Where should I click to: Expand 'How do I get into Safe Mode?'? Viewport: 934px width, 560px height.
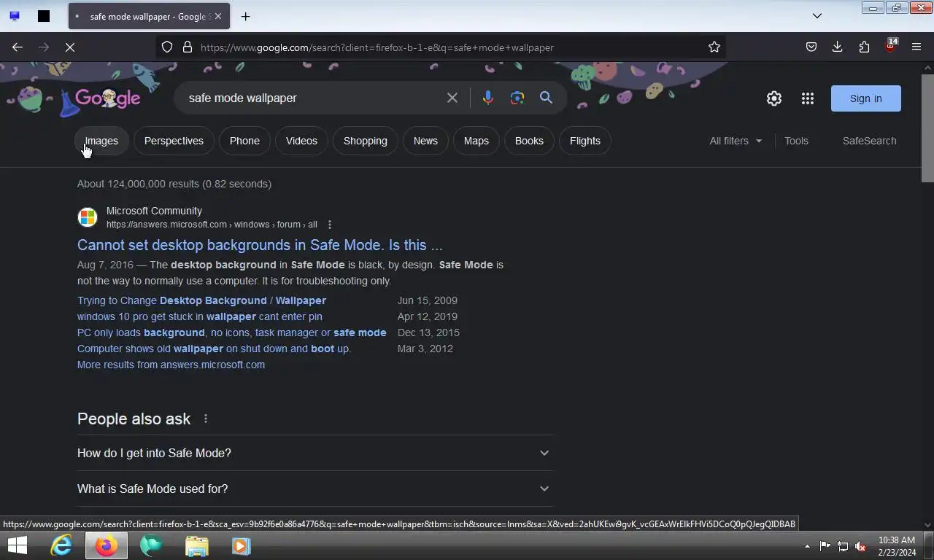[314, 453]
